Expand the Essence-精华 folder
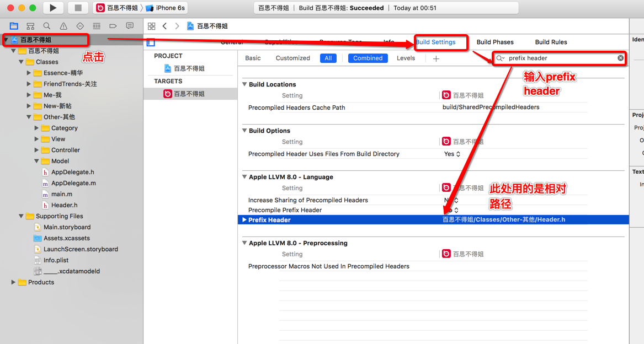Image resolution: width=644 pixels, height=344 pixels. click(29, 73)
